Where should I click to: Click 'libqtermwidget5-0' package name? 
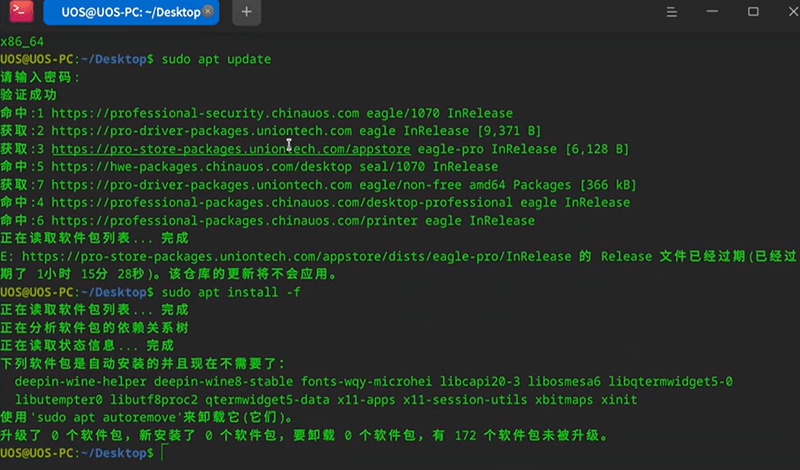pyautogui.click(x=670, y=382)
